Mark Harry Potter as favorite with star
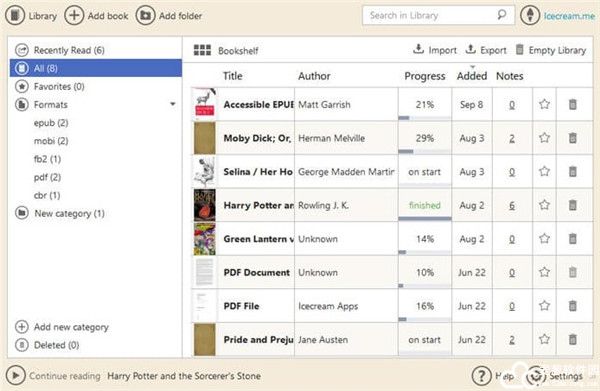The width and height of the screenshot is (600, 391). pos(544,205)
